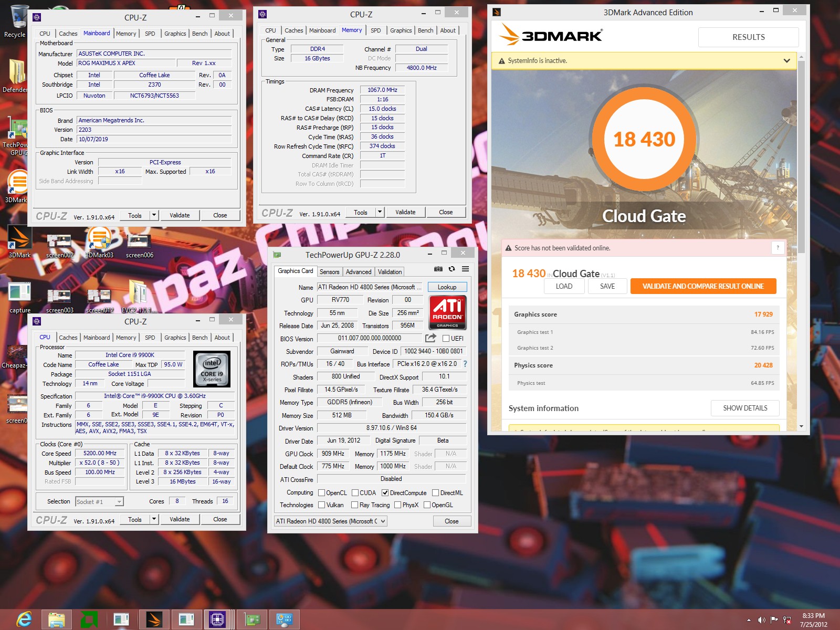
Task: Click 3DMark scrollbar down arrow
Action: [x=801, y=426]
